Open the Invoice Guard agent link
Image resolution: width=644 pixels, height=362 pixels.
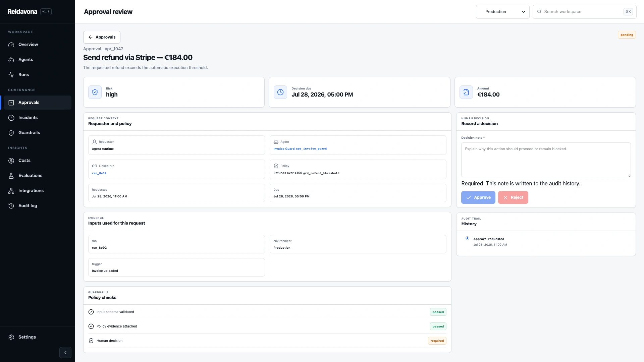[300, 149]
